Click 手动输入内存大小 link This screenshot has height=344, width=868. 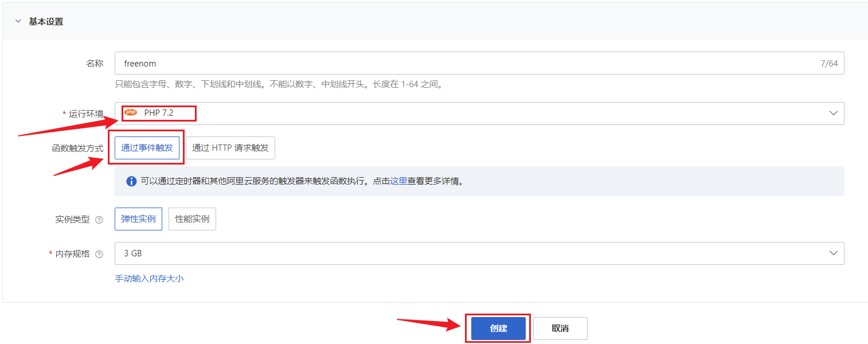click(x=149, y=279)
